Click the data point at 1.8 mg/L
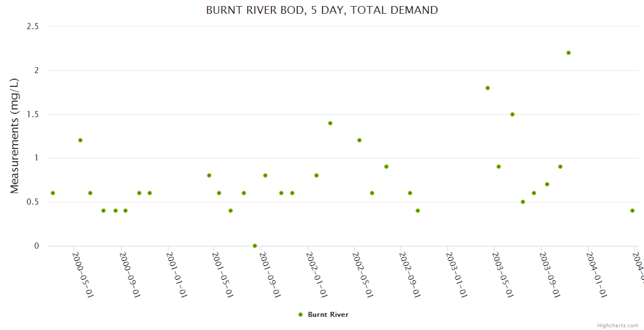The image size is (644, 330). pos(488,88)
